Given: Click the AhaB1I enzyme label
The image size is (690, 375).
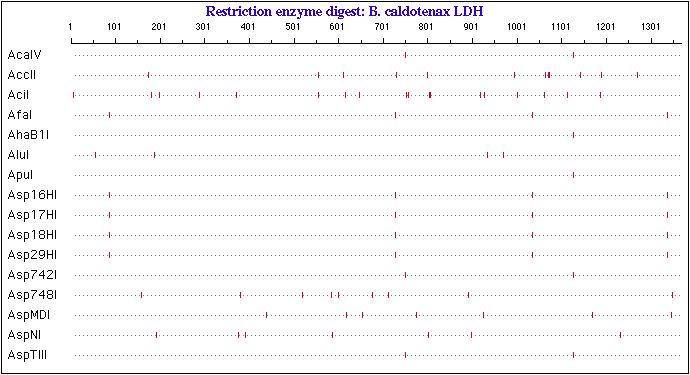Looking at the screenshot, I should pyautogui.click(x=28, y=135).
